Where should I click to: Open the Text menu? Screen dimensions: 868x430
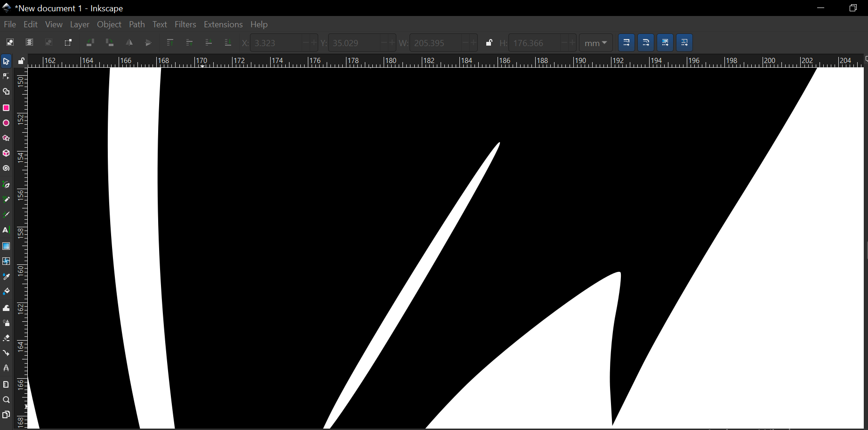[160, 24]
